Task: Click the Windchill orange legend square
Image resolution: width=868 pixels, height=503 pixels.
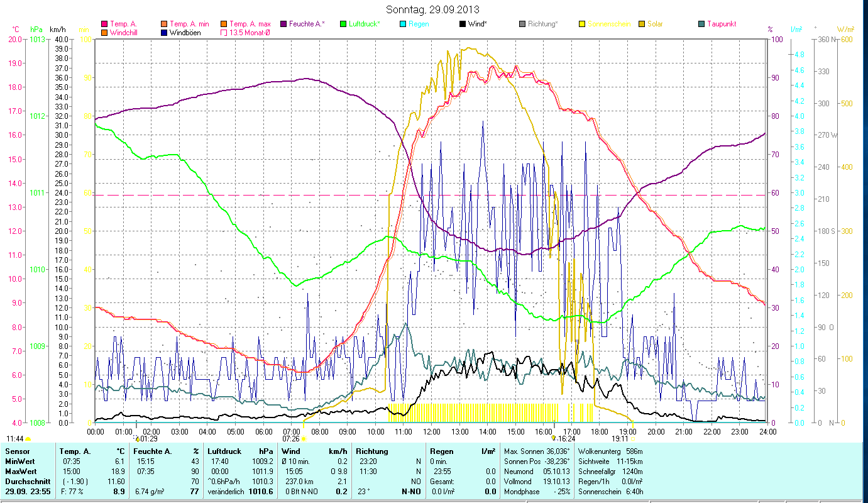Action: 104,33
